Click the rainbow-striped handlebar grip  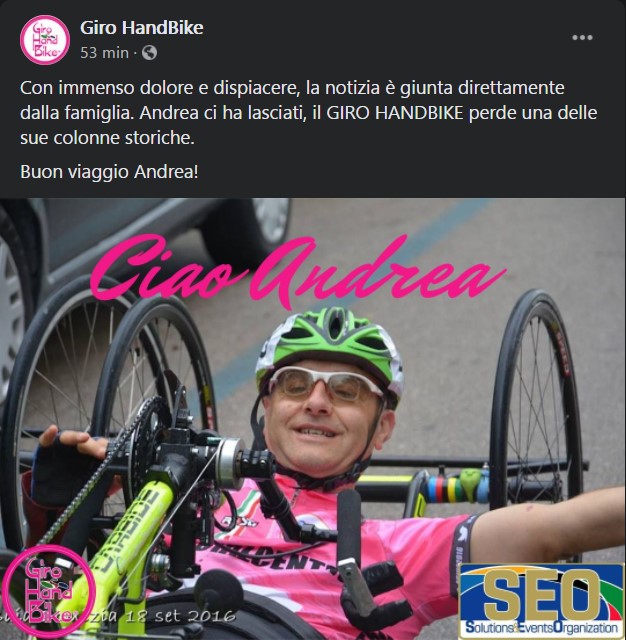(x=443, y=486)
